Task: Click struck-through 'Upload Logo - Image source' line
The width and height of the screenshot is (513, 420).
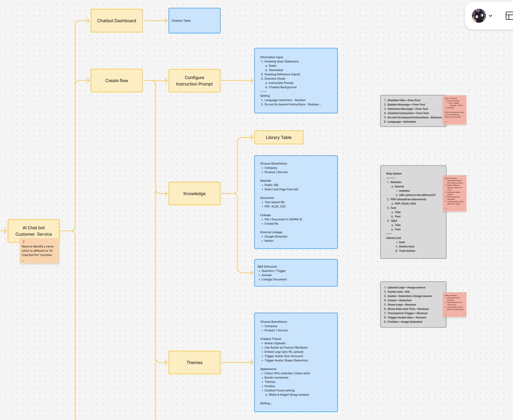Action: (406, 287)
